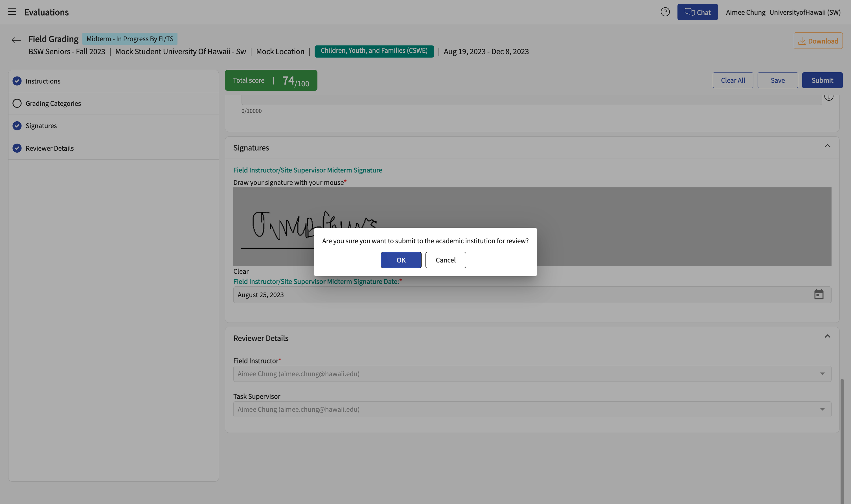Collapse the Reviewer Details section
Screen dimensions: 851x504
coord(827,336)
